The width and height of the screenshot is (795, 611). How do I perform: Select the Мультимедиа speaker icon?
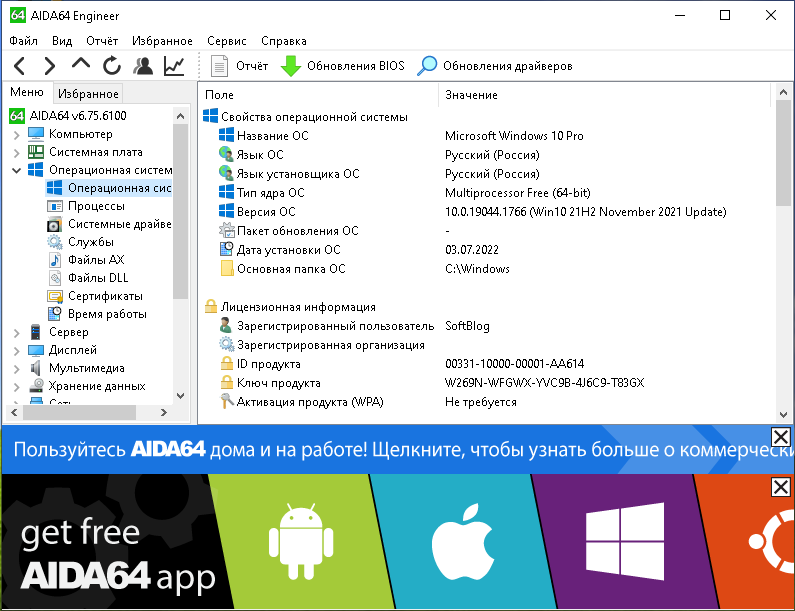(35, 368)
